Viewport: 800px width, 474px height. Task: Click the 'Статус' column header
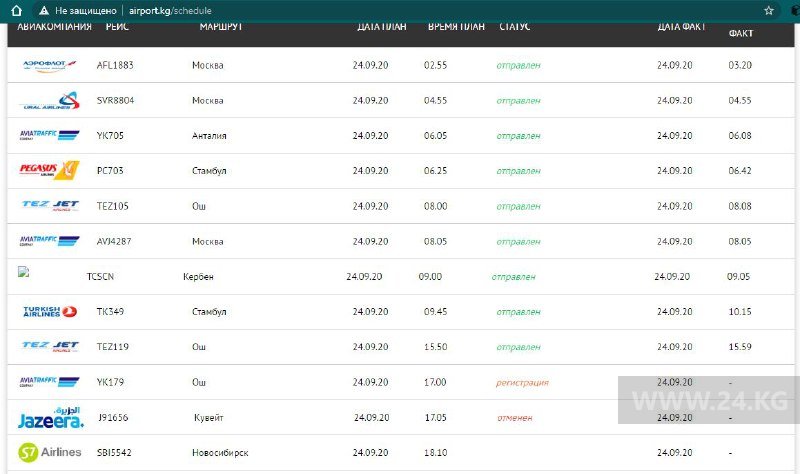514,27
